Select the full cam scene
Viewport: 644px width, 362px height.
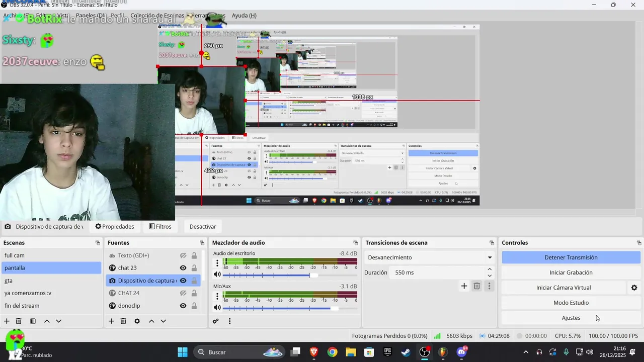click(x=51, y=255)
